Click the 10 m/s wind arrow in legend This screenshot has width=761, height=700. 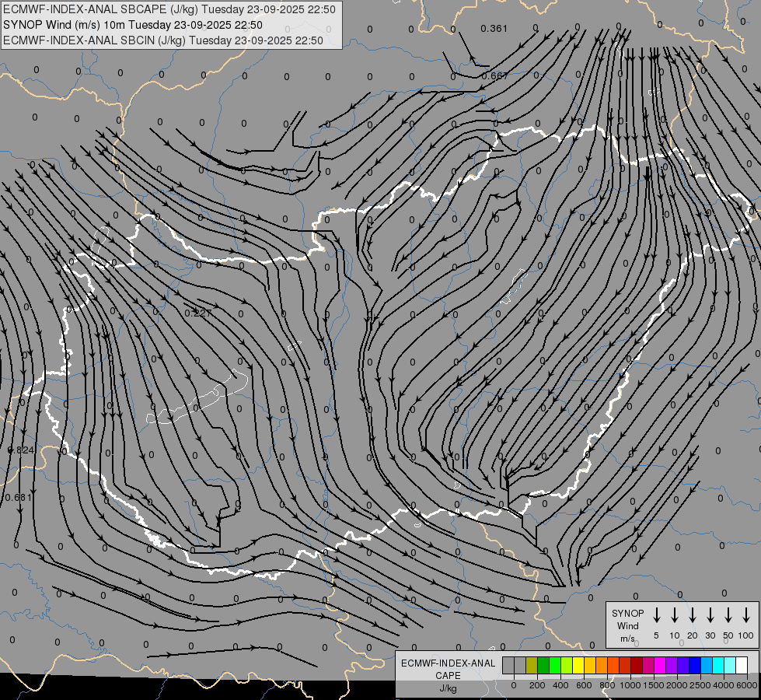[x=674, y=615]
